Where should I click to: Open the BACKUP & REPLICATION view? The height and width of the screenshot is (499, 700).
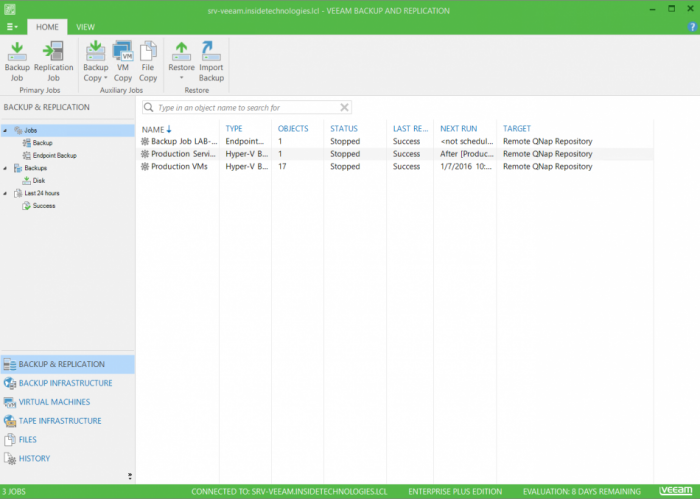[x=67, y=364]
